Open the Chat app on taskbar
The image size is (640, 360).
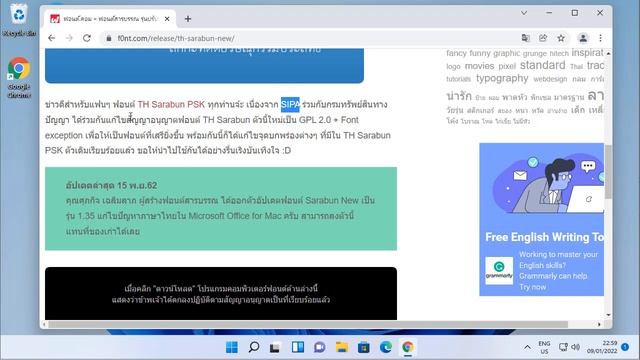[x=320, y=347]
